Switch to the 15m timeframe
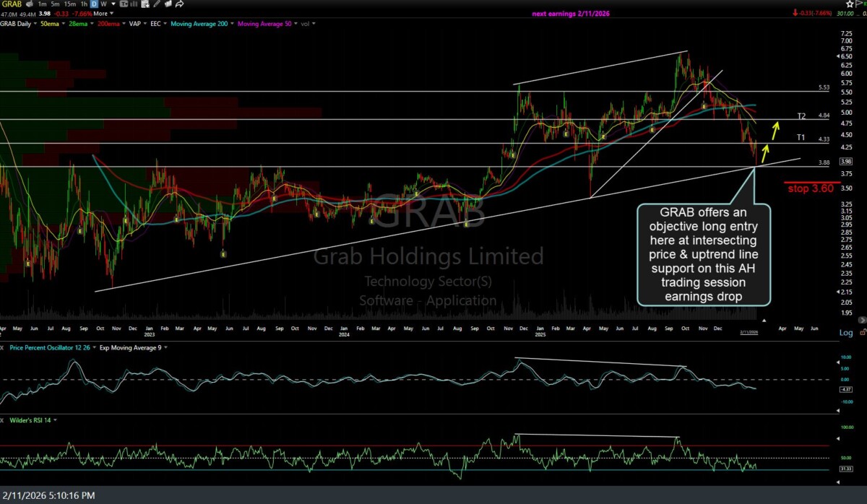 (70, 4)
